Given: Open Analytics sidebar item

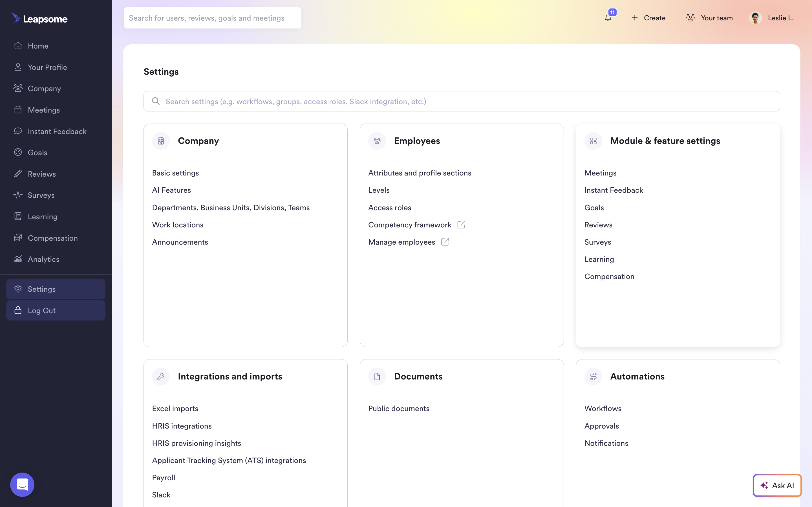Looking at the screenshot, I should click(x=56, y=259).
